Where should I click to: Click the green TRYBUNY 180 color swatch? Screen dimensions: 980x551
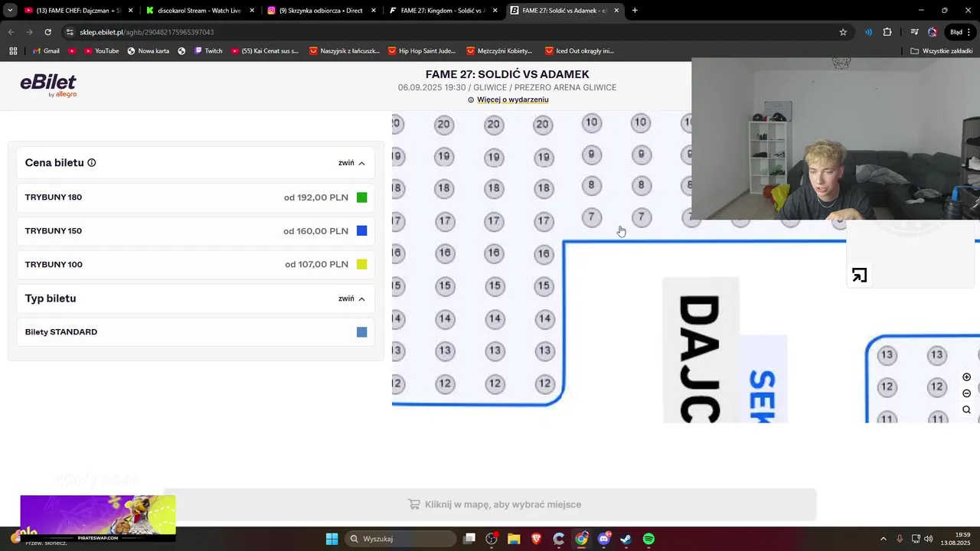point(362,197)
